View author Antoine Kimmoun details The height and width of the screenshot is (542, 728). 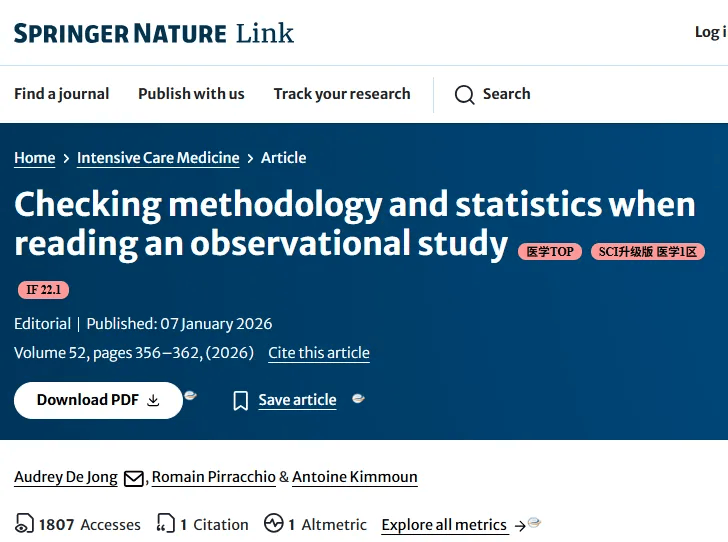[x=355, y=477]
